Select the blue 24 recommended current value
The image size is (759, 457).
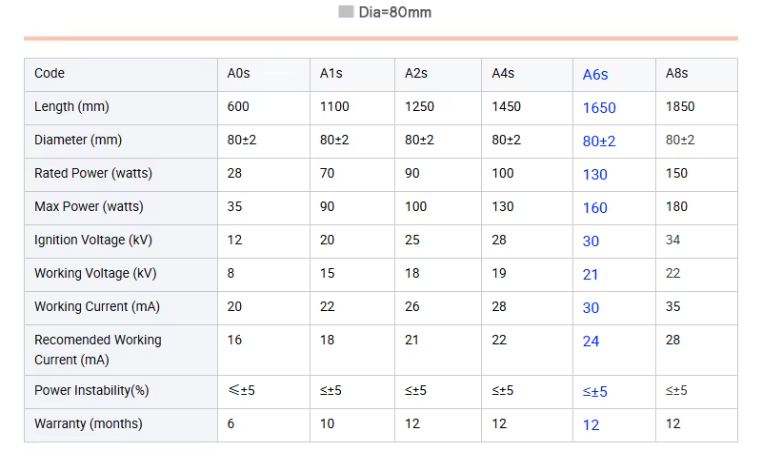591,341
